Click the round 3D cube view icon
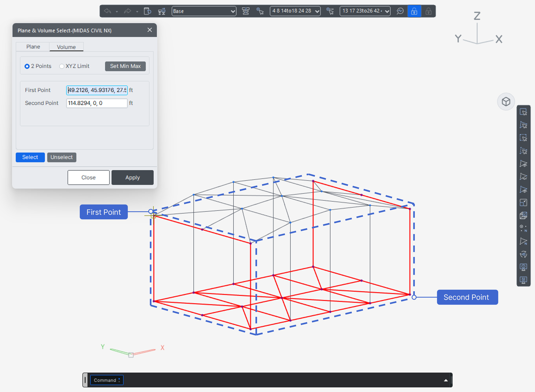Image resolution: width=535 pixels, height=392 pixels. point(506,102)
